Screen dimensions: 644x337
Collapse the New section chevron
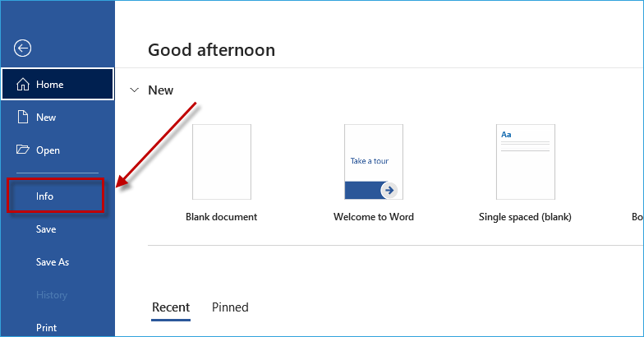tap(135, 90)
